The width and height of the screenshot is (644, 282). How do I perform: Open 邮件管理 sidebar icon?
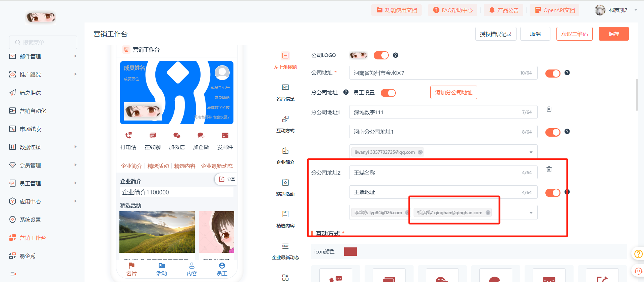pyautogui.click(x=12, y=56)
